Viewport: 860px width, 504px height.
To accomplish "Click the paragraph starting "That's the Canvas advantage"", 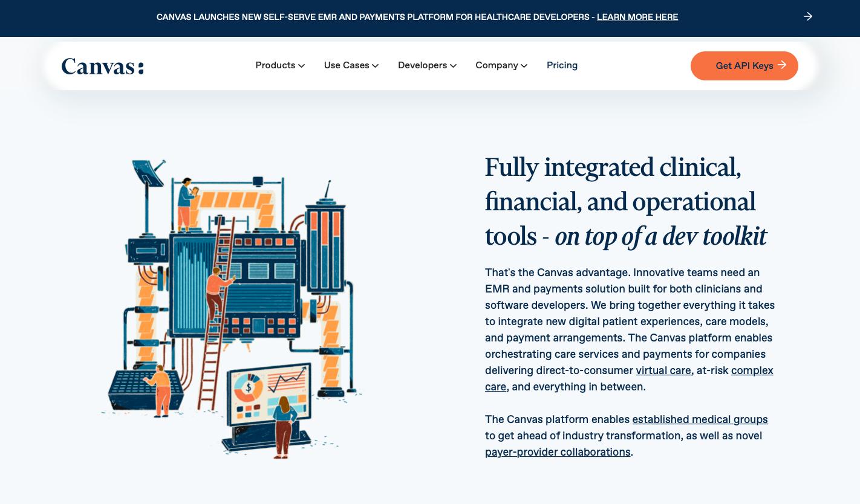I will pos(630,329).
